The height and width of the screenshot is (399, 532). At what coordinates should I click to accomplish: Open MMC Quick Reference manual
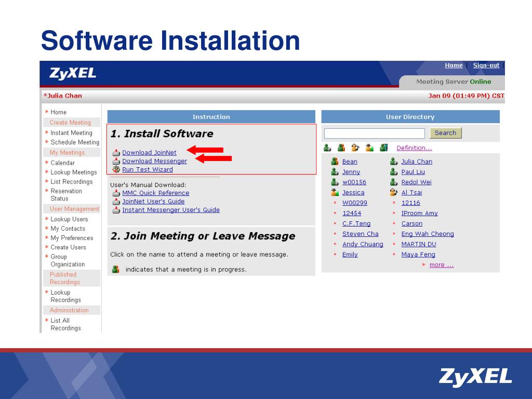[x=156, y=193]
